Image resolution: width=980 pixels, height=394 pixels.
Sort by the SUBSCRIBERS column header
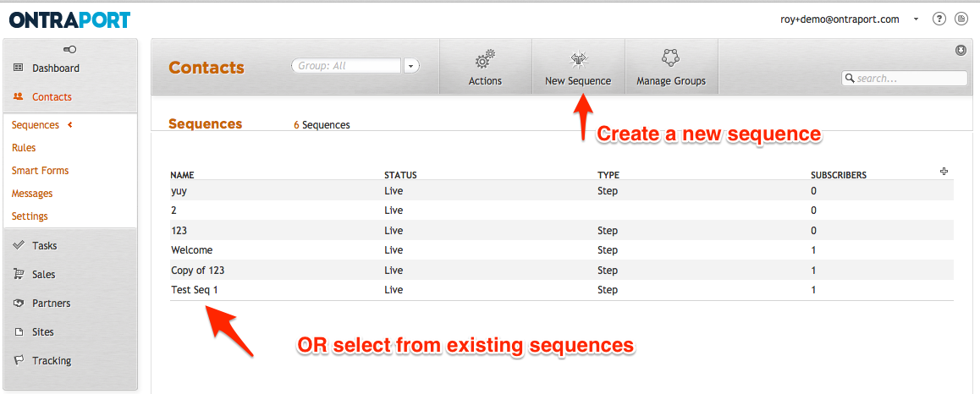(838, 176)
